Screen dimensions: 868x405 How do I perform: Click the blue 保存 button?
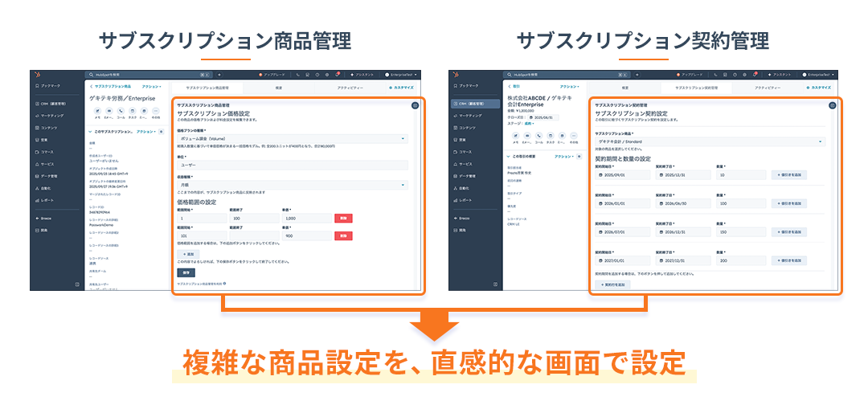click(186, 272)
